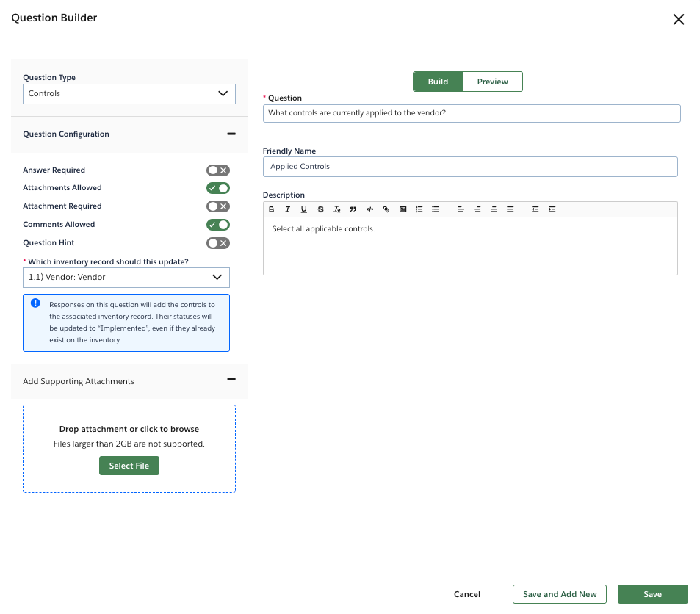Select the Build tab
Screen dimensions: 700x614
[438, 81]
